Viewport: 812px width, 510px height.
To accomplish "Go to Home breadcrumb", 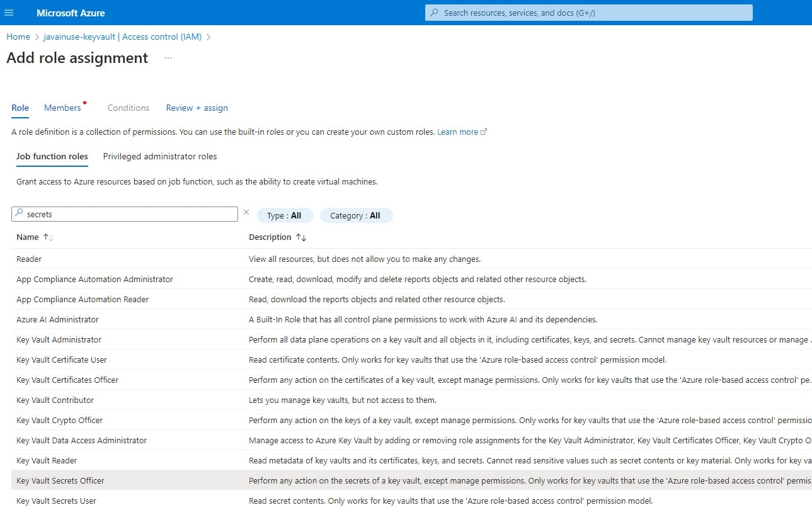I will pyautogui.click(x=18, y=37).
